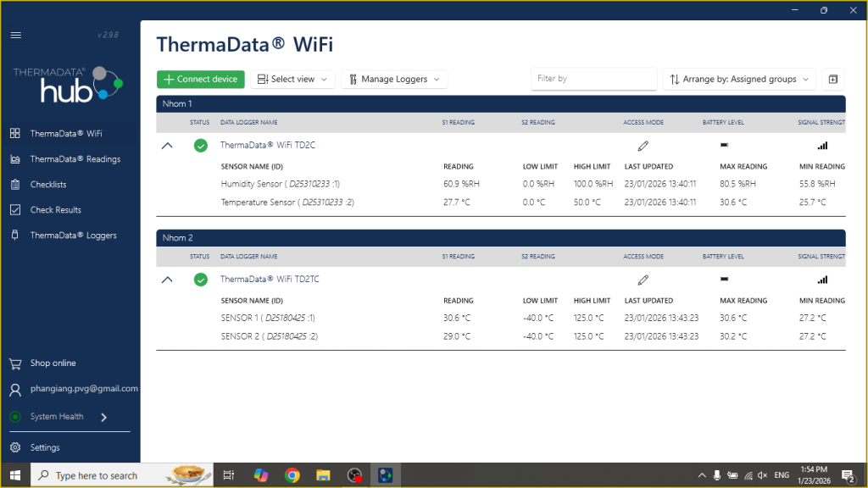Click the 80.5 %RH max reading

(738, 184)
